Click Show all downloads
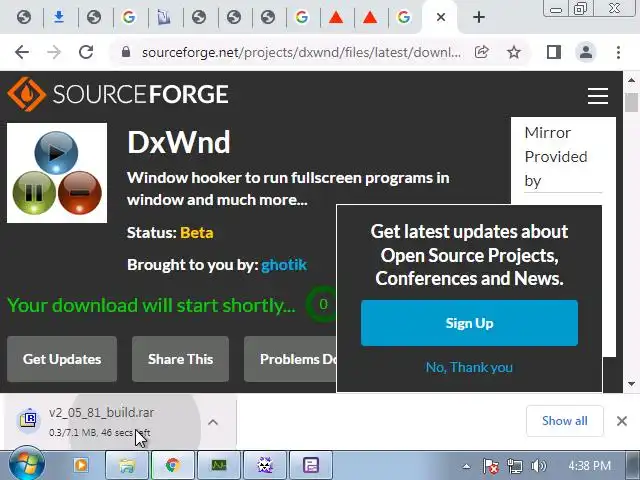Screen dimensions: 640x480 click(x=565, y=421)
